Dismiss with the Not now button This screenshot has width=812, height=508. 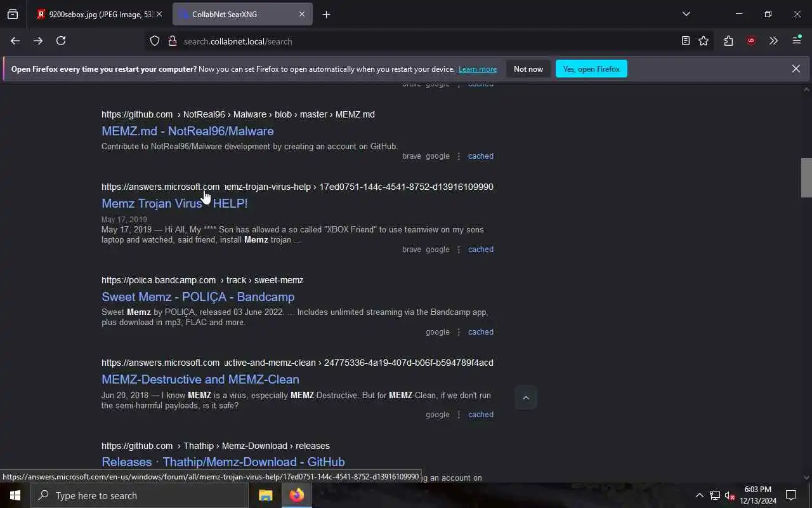tap(528, 69)
